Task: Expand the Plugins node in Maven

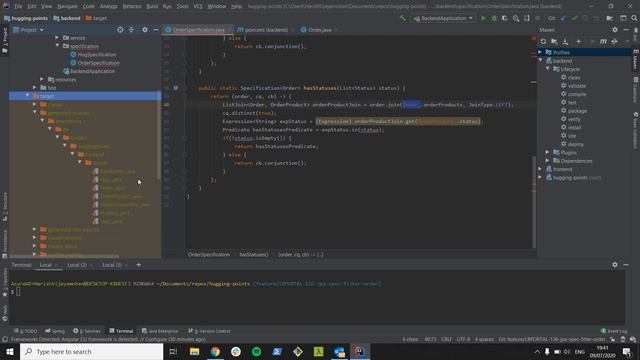Action: [548, 152]
